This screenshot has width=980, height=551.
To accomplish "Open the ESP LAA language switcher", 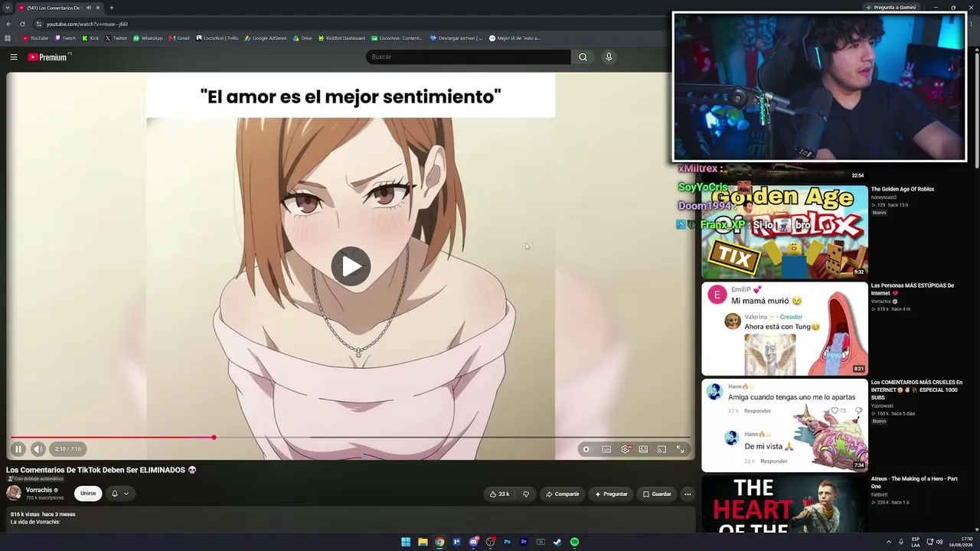I will 915,542.
